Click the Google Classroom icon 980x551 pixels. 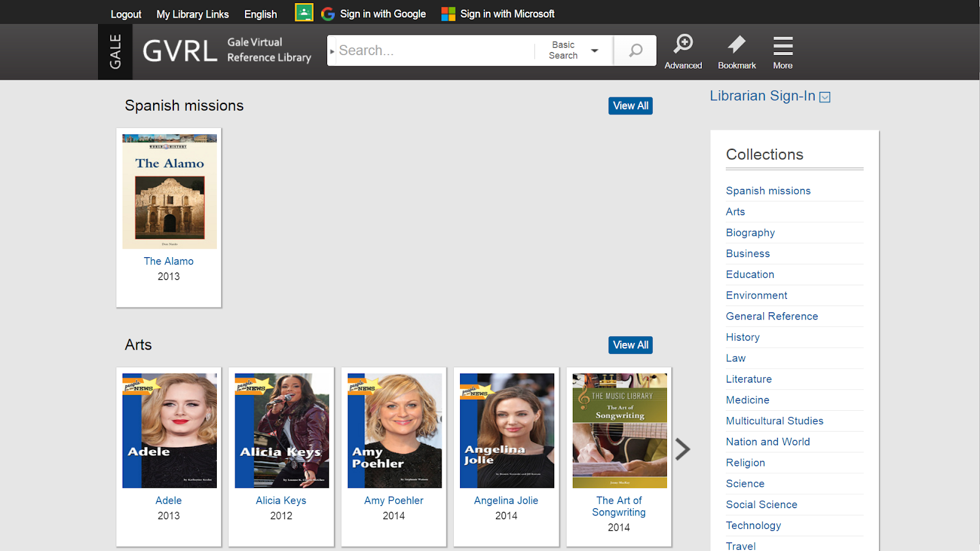tap(304, 13)
